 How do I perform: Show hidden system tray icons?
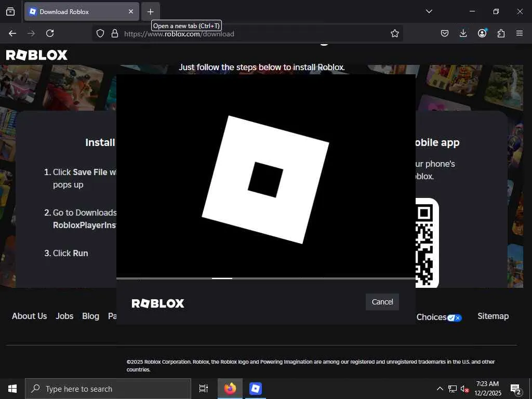pyautogui.click(x=440, y=389)
